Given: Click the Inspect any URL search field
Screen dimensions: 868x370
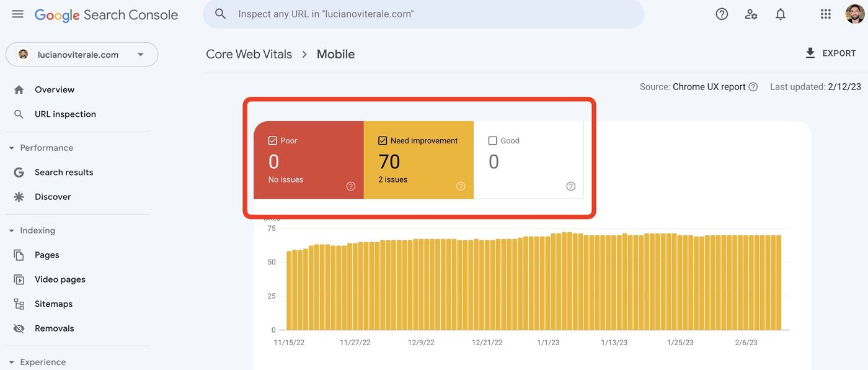Looking at the screenshot, I should pos(423,14).
